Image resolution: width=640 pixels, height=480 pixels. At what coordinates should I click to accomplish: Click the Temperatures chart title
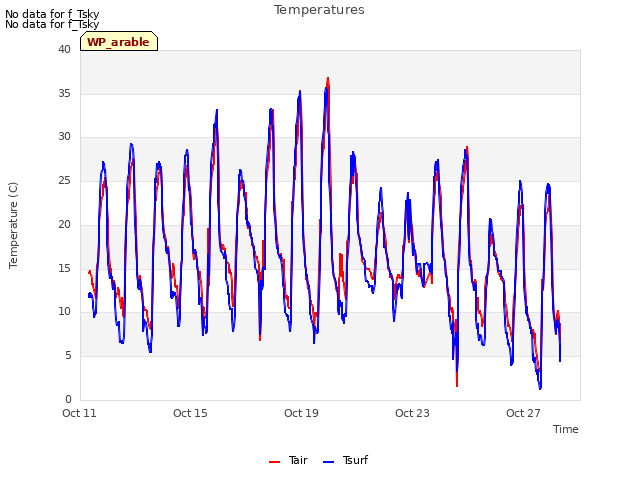pos(319,10)
